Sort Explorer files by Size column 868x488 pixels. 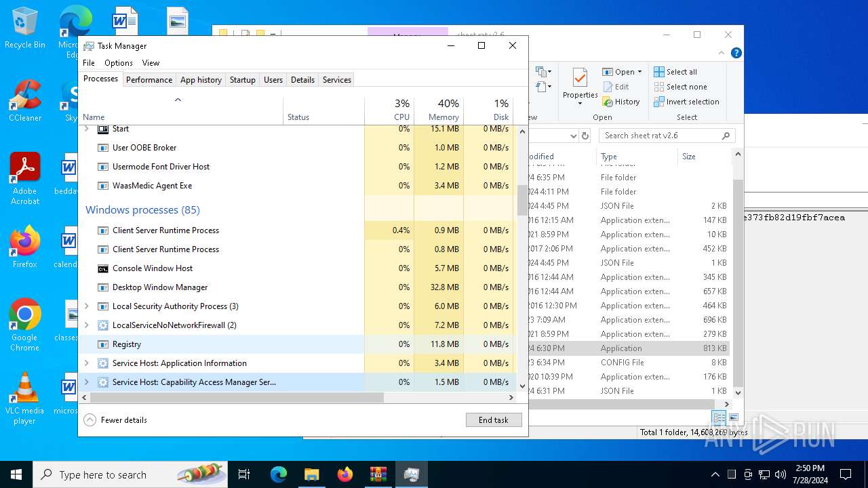[x=704, y=157]
